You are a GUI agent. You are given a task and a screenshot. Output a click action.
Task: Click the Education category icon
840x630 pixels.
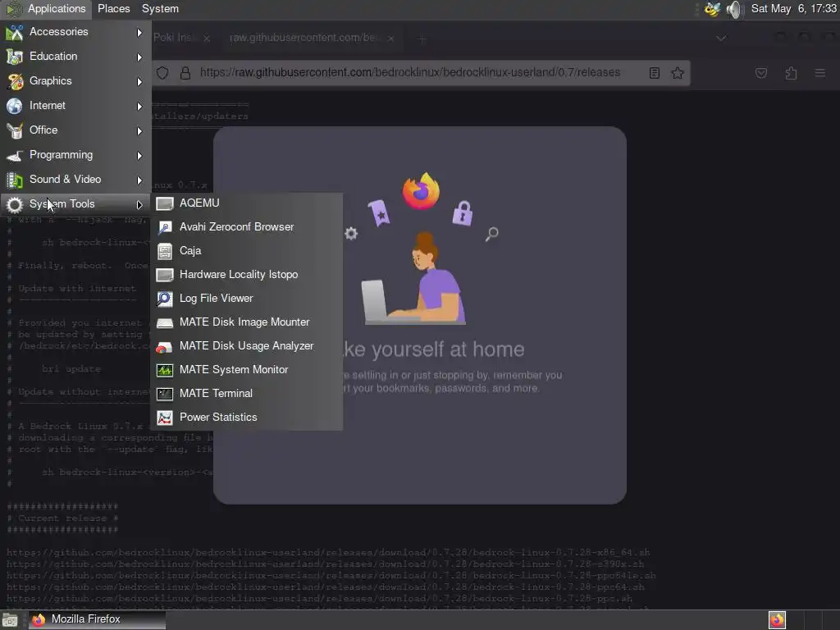(x=15, y=57)
